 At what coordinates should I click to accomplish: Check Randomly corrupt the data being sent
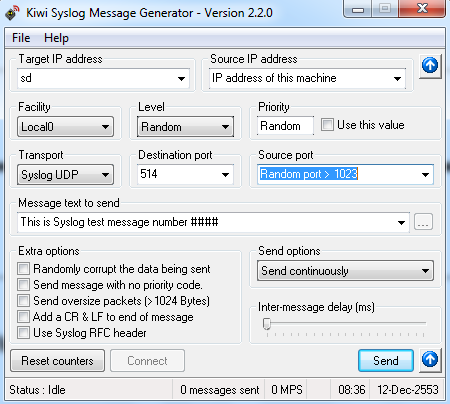(23, 269)
